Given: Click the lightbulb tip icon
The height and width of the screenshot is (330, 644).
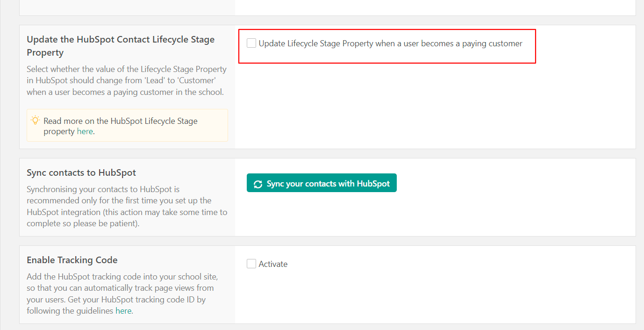Looking at the screenshot, I should coord(35,120).
